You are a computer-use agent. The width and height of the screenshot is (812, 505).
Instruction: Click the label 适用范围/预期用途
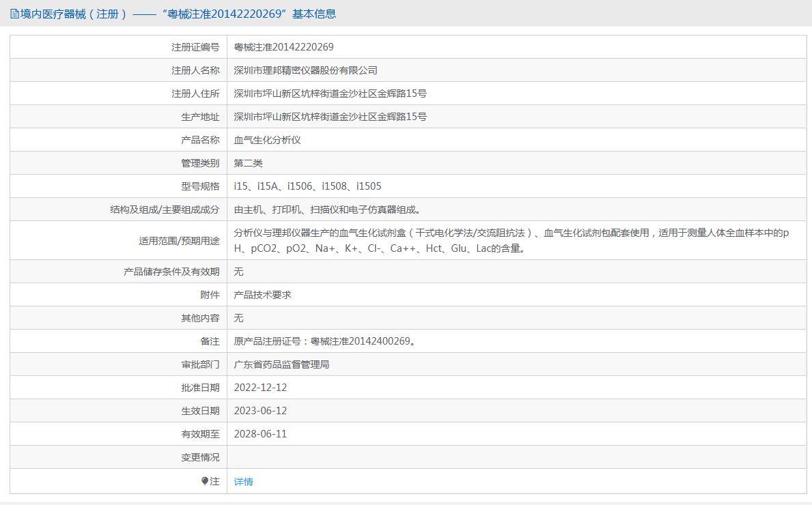pos(179,241)
